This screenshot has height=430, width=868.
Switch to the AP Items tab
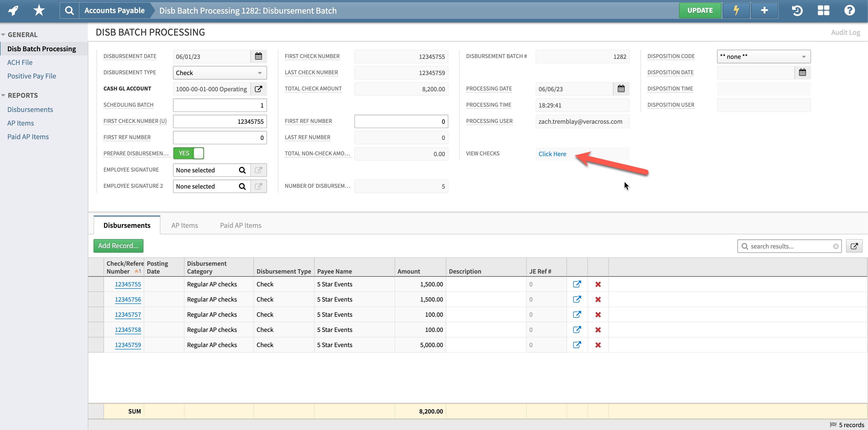coord(184,225)
